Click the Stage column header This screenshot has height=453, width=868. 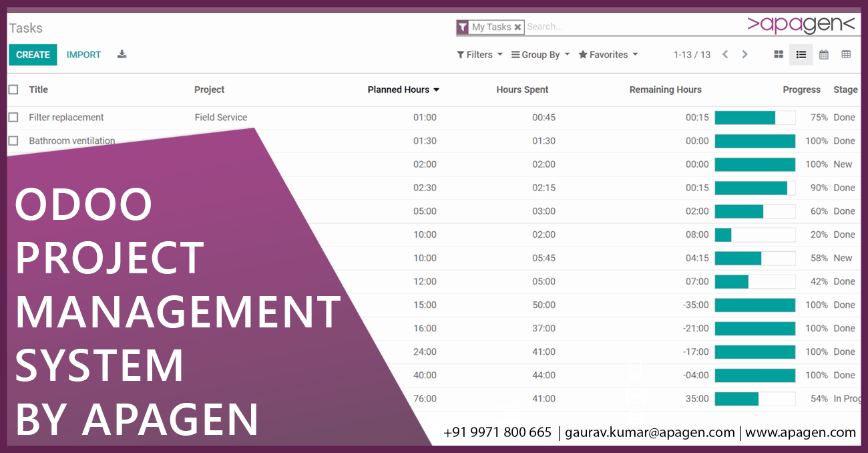click(845, 89)
